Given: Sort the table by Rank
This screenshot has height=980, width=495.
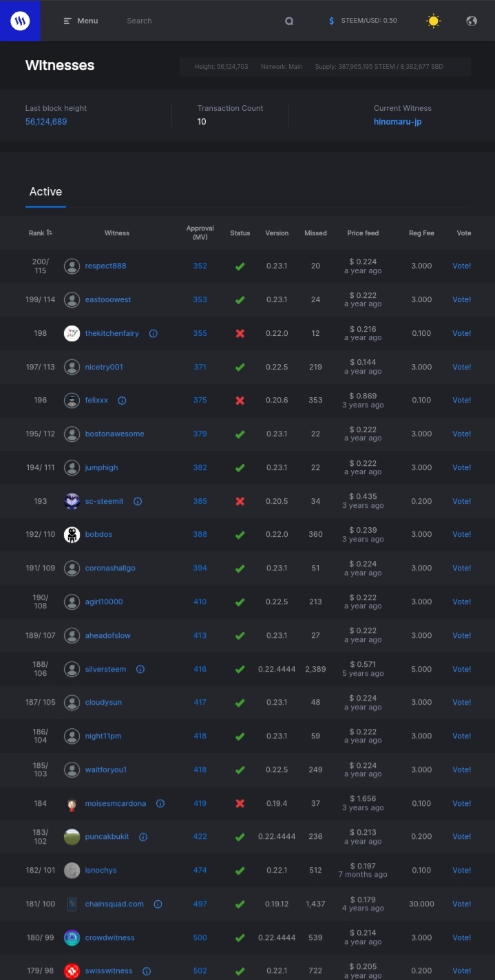Looking at the screenshot, I should 41,233.
